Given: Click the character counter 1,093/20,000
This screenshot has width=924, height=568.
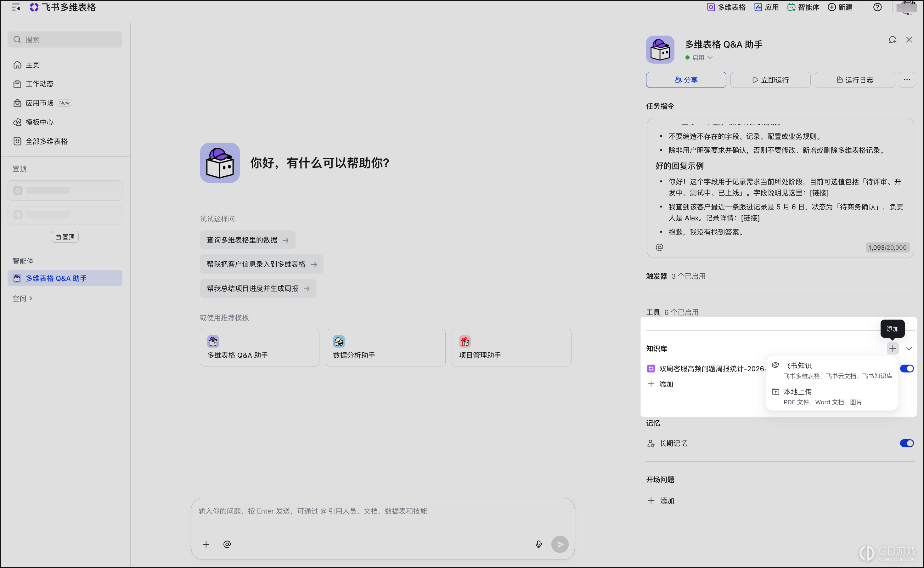Looking at the screenshot, I should (887, 247).
